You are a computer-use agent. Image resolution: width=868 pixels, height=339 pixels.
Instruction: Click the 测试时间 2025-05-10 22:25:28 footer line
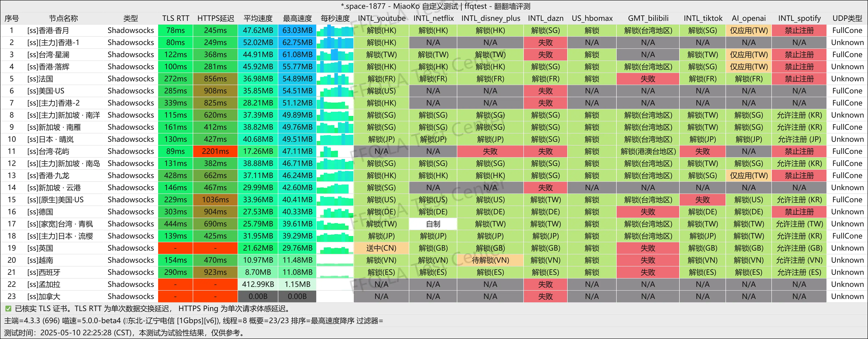[124, 333]
